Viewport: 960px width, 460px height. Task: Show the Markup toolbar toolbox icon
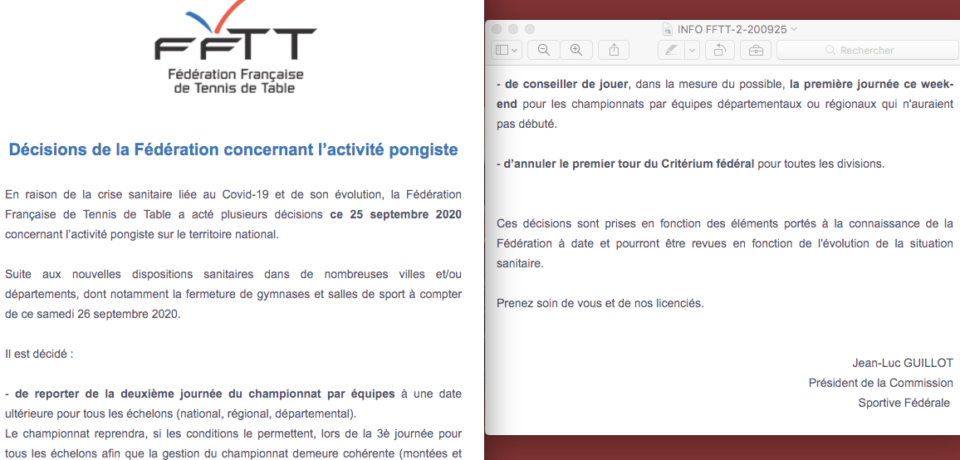click(x=756, y=50)
